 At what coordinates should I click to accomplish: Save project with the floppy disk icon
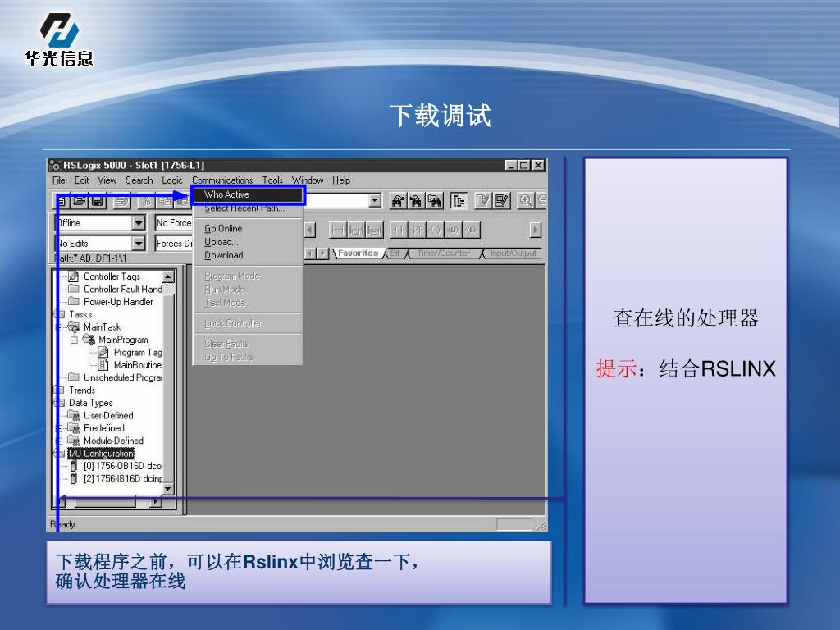click(98, 201)
